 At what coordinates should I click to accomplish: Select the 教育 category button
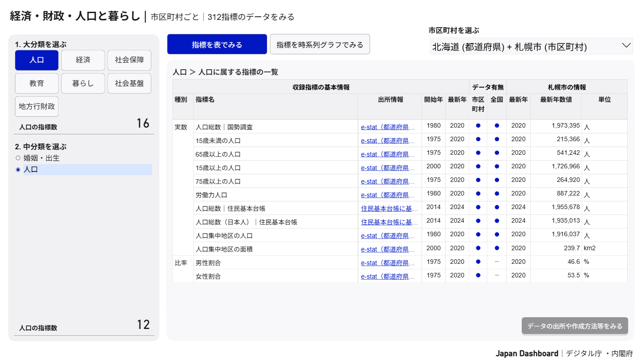(37, 83)
